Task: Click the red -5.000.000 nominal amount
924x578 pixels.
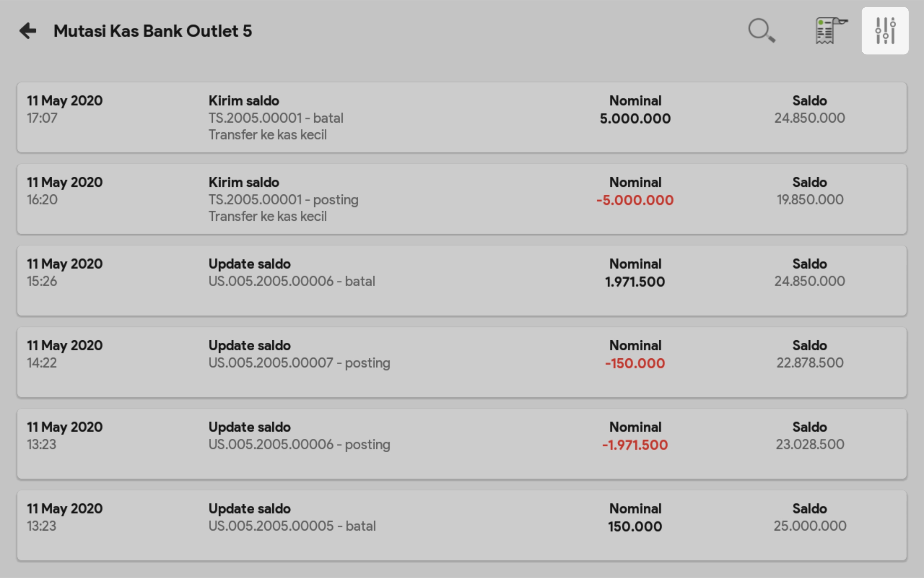Action: (635, 200)
